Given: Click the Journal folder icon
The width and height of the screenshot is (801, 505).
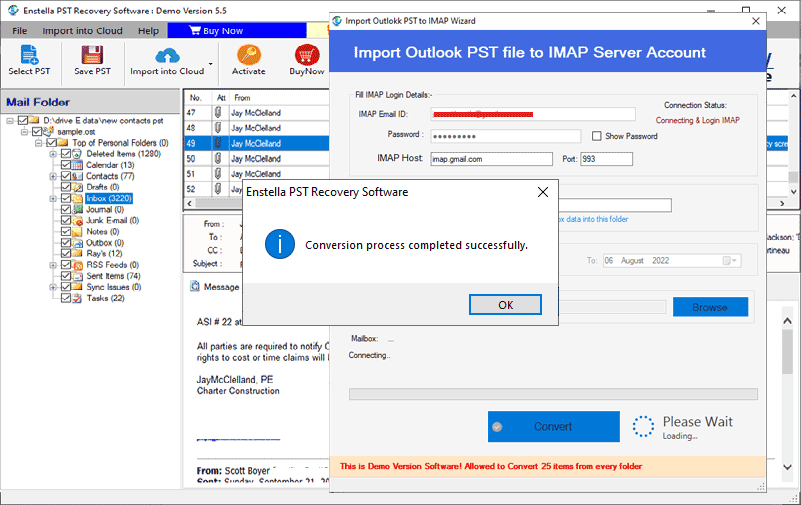Looking at the screenshot, I should coord(77,209).
